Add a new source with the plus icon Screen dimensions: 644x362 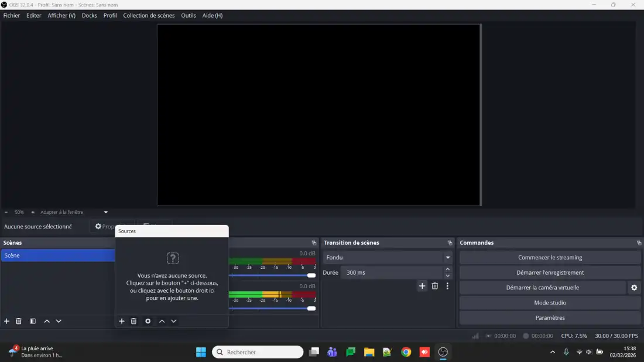coord(122,321)
